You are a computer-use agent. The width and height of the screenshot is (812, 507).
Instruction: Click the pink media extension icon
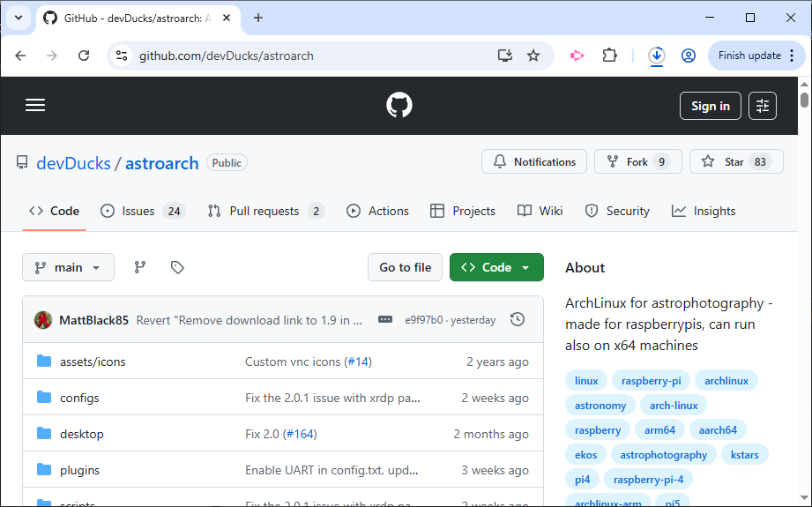pyautogui.click(x=577, y=56)
